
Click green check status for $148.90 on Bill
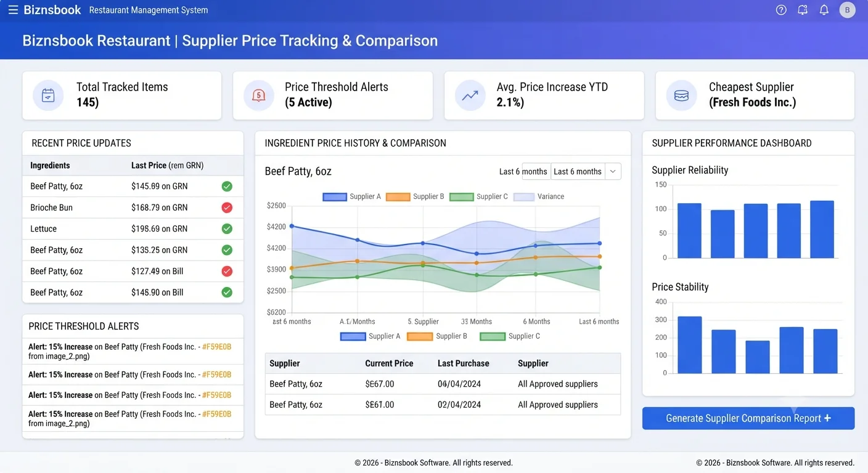tap(227, 293)
